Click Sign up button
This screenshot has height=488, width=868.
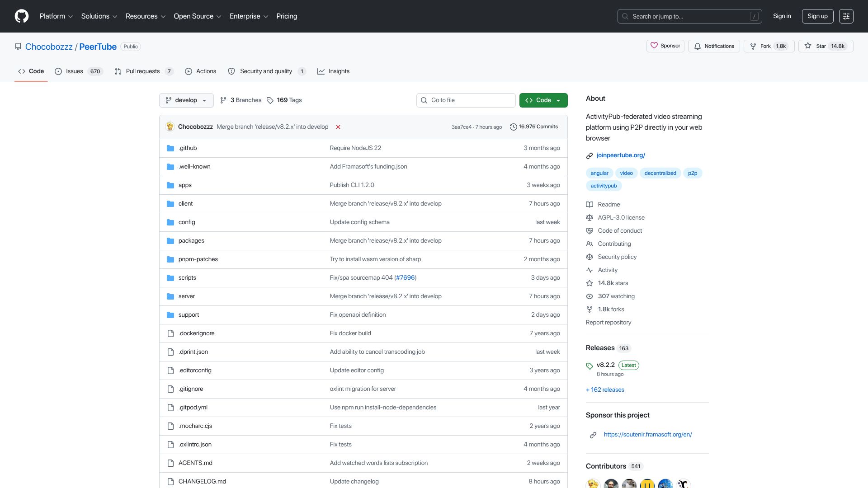coord(817,16)
